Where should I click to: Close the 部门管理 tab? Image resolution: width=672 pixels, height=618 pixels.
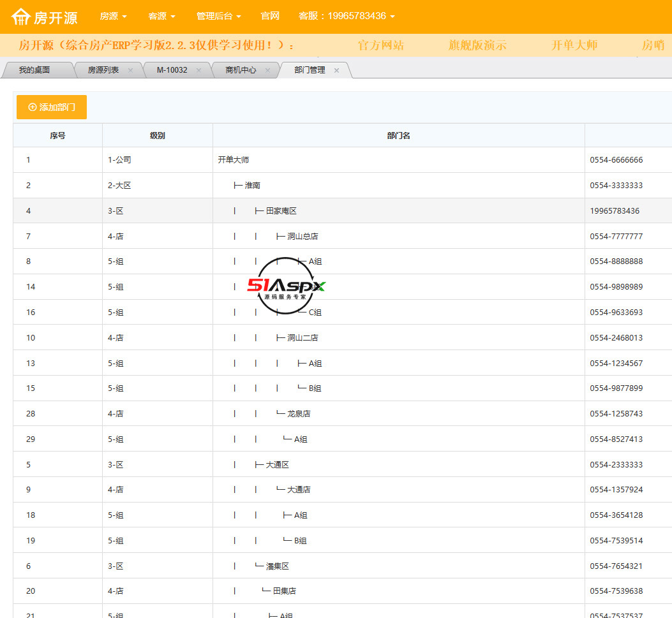[x=336, y=70]
